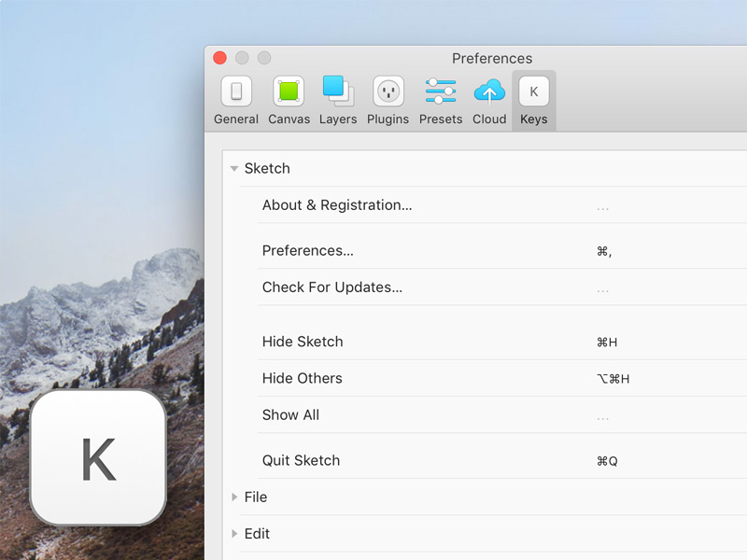Edit the empty shortcut for Show All
The image size is (747, 560).
(602, 418)
